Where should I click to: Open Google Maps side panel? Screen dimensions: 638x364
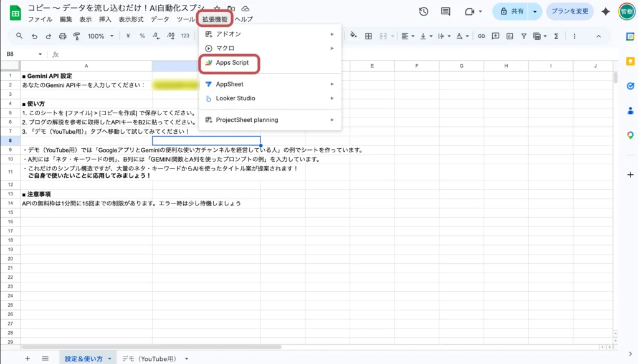[x=631, y=135]
